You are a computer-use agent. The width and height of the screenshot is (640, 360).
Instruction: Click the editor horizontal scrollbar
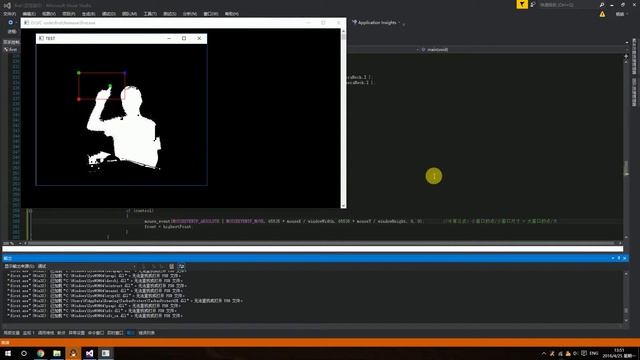pos(322,243)
